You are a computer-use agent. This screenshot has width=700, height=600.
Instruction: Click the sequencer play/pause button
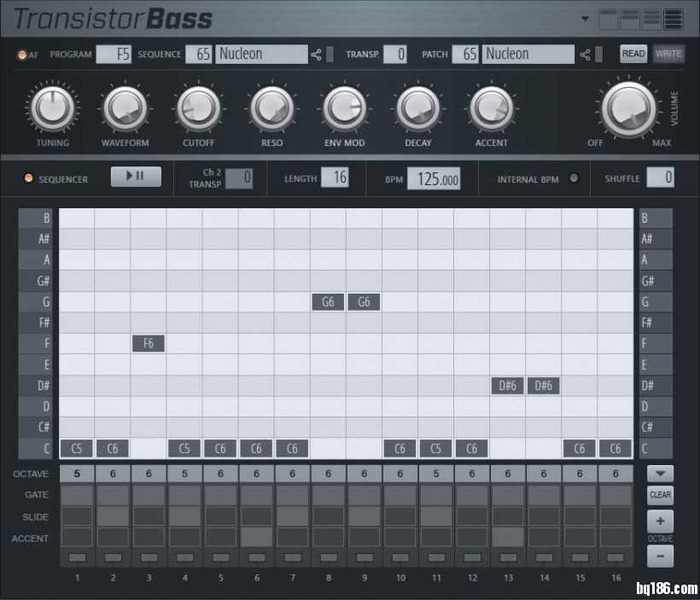(136, 177)
